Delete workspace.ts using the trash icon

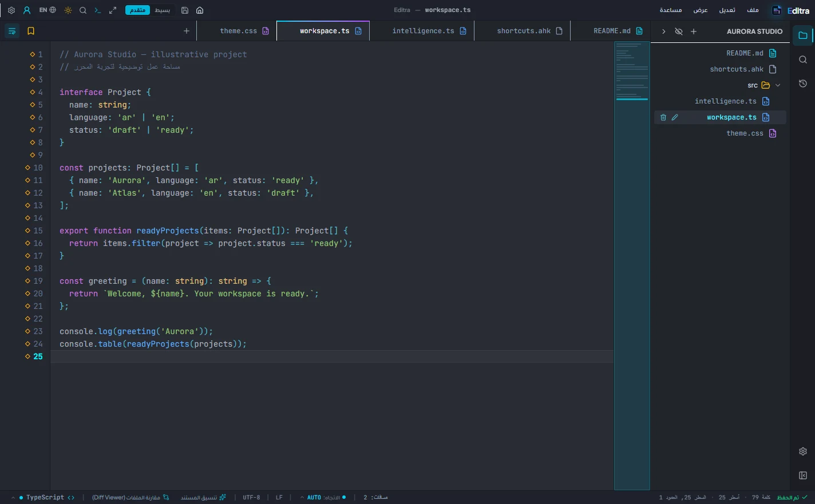click(663, 117)
